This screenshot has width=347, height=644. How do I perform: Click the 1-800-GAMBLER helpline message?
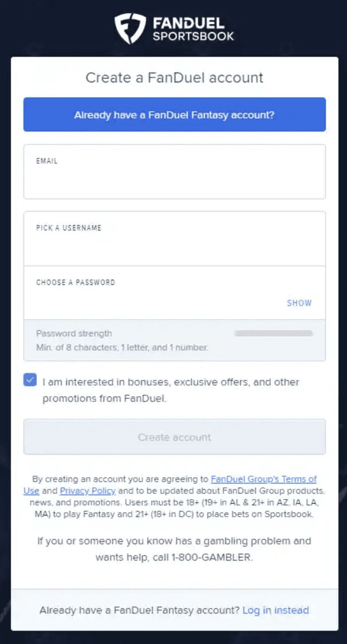[x=174, y=549]
